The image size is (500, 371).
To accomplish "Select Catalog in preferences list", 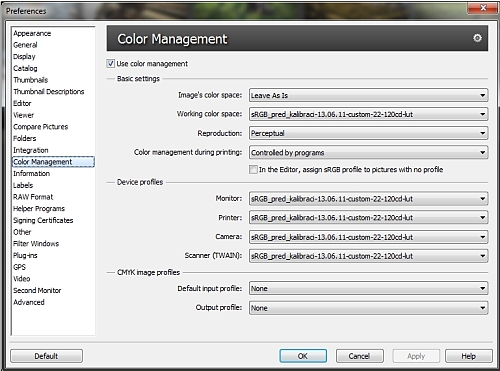I will coord(25,68).
